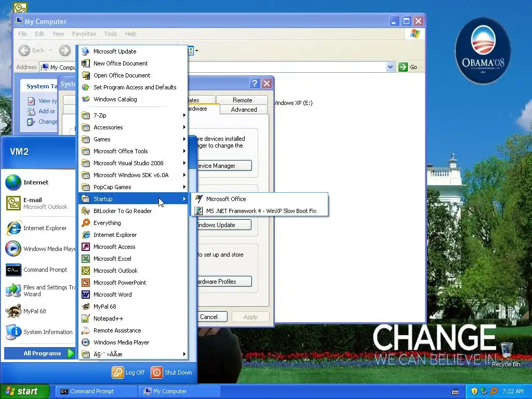Open the Edit menu in My Computer
Screen dimensions: 532x399
(39, 34)
